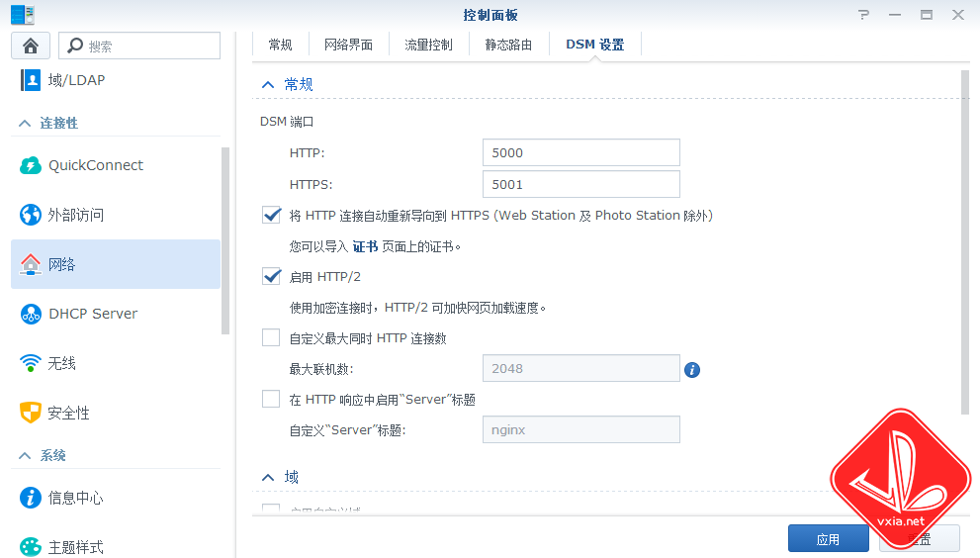The height and width of the screenshot is (558, 980).
Task: Click the sidebar vertical scrollbar
Action: [225, 240]
